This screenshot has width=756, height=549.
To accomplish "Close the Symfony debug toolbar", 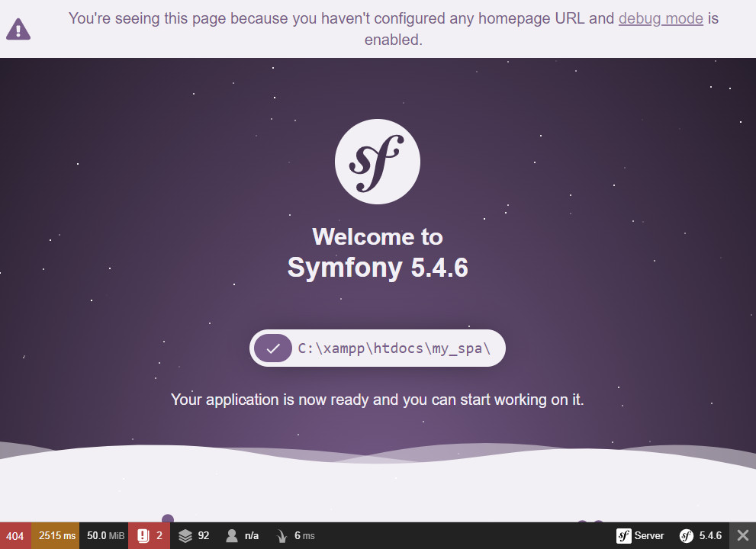I will tap(743, 535).
